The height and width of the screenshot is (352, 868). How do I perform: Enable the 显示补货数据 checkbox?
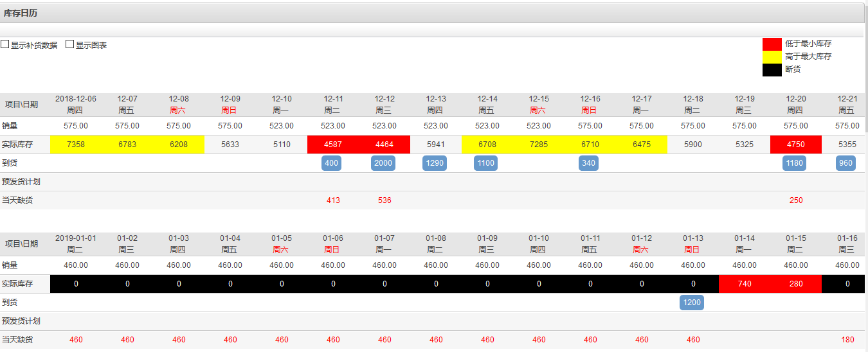pos(5,45)
